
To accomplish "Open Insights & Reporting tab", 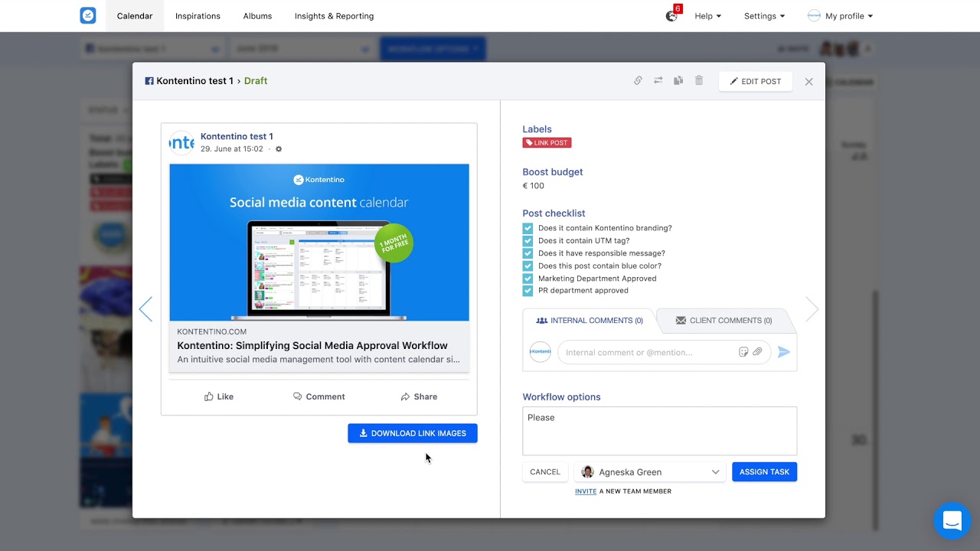I will pos(335,16).
